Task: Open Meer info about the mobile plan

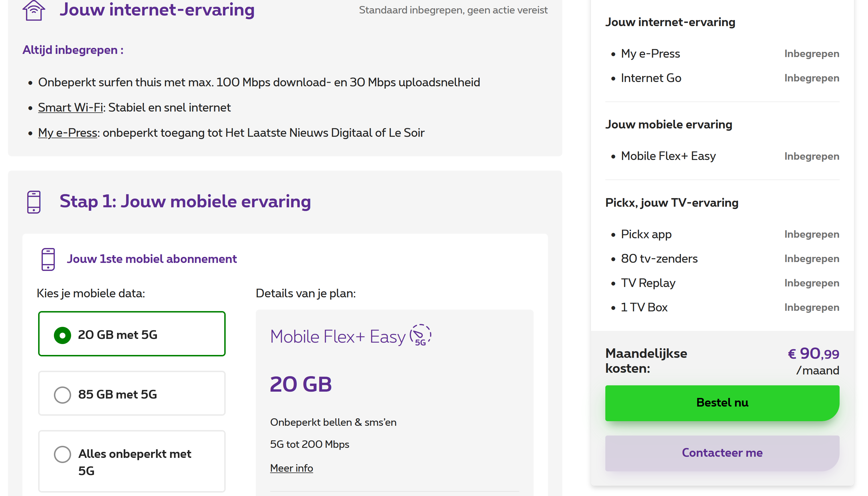Action: click(292, 468)
